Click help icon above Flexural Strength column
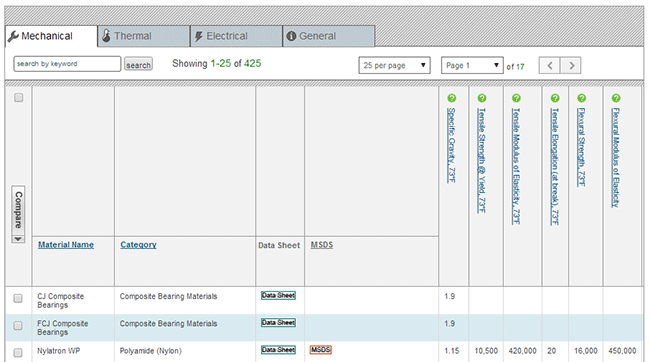Image resolution: width=650 pixels, height=362 pixels. click(582, 98)
